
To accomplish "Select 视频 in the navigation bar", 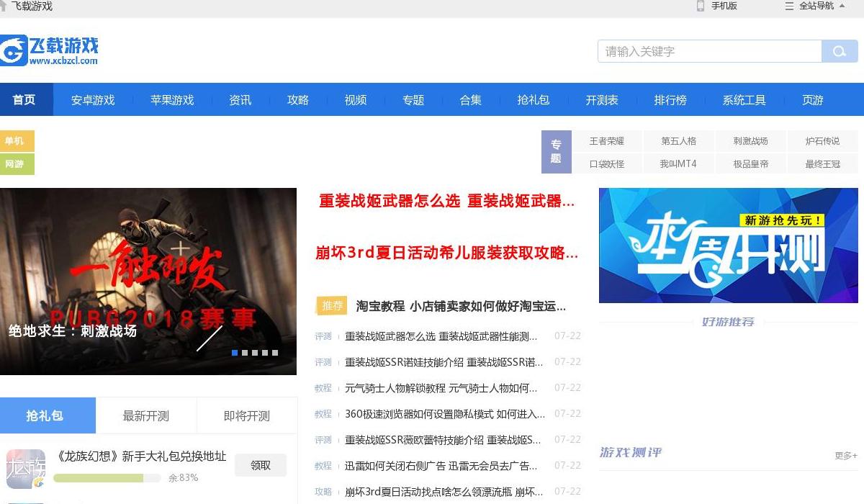I will point(355,100).
